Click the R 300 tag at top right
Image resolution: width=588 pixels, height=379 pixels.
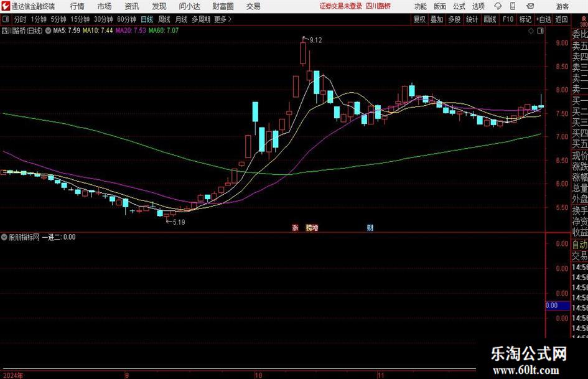pos(584,22)
